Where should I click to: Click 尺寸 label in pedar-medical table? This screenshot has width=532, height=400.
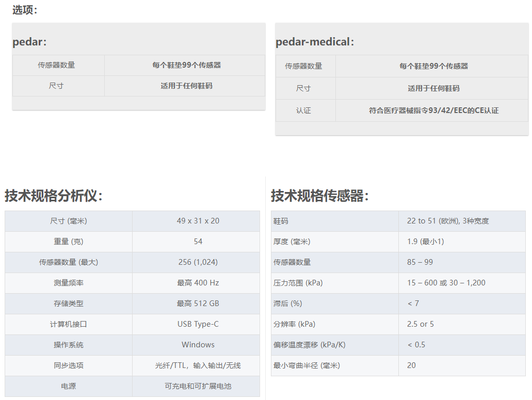pyautogui.click(x=303, y=88)
